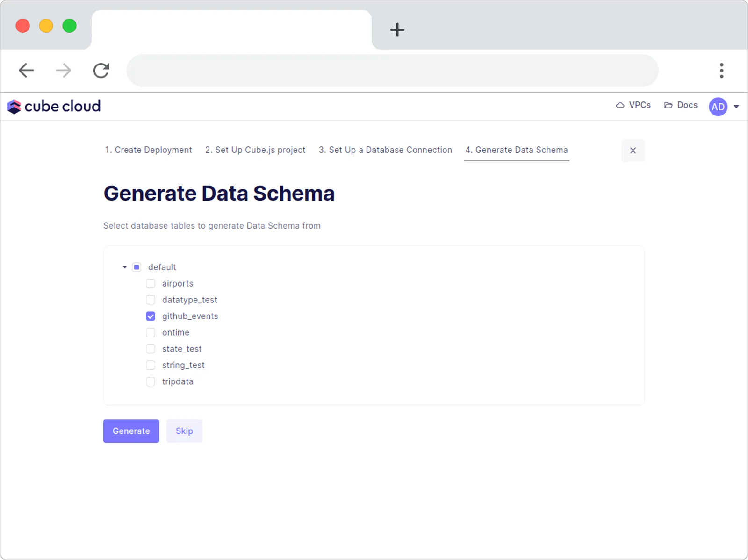
Task: Select step 4. Generate Data Schema
Action: coord(517,150)
